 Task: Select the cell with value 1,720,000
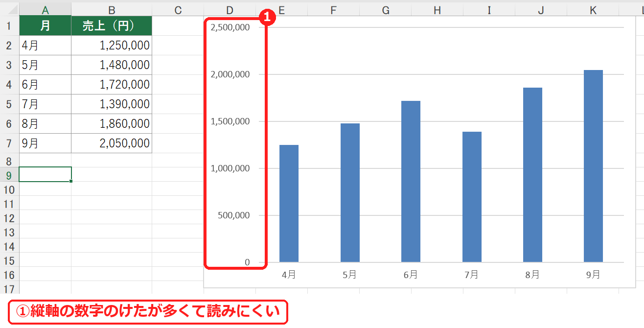pyautogui.click(x=112, y=85)
